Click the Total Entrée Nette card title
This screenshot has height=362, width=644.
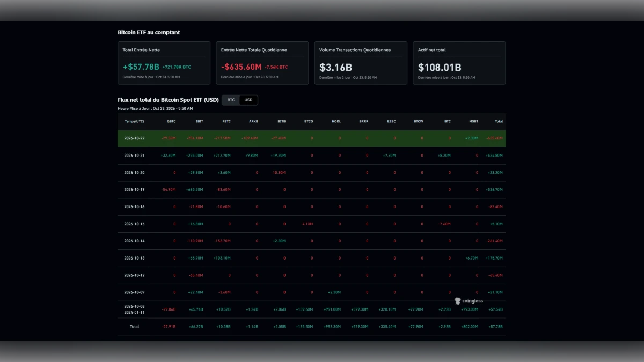point(141,50)
